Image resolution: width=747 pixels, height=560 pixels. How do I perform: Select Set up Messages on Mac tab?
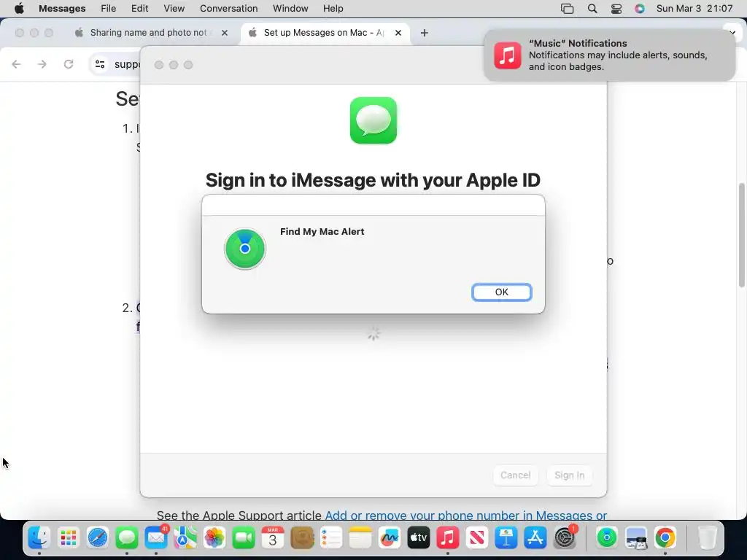[x=324, y=32]
